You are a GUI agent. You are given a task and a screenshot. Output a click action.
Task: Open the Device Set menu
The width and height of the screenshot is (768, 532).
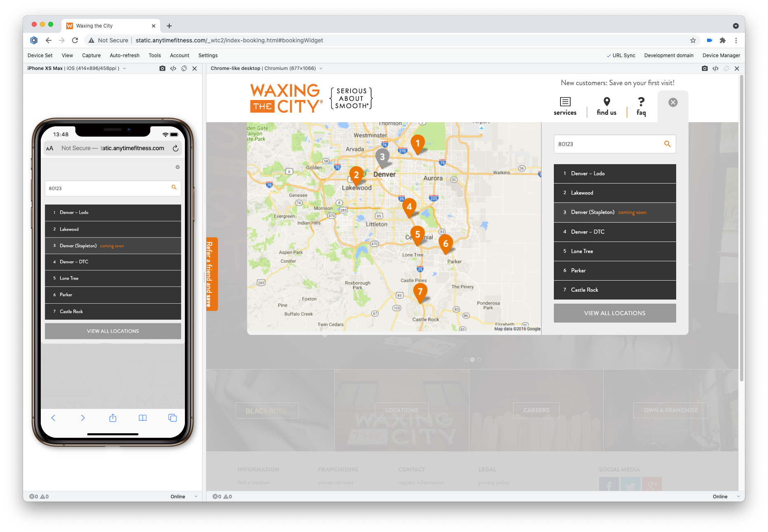coord(40,56)
